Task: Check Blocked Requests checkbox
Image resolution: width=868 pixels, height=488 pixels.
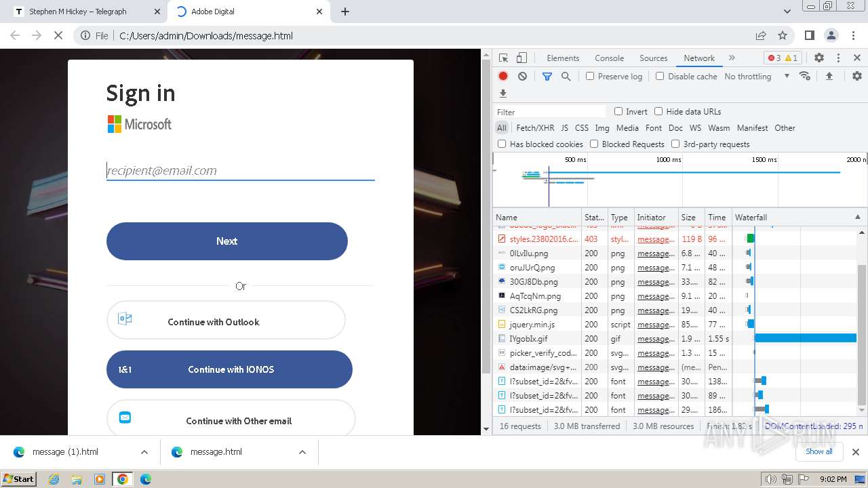Action: click(594, 144)
